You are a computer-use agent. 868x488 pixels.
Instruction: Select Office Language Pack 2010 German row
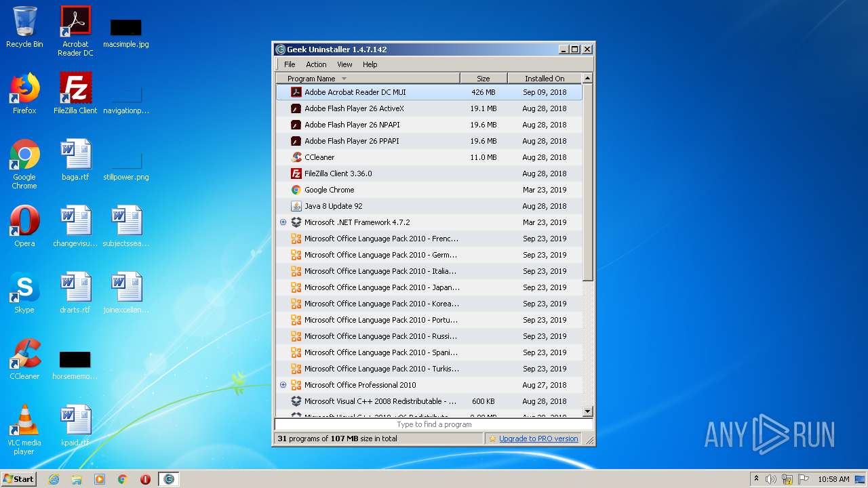[x=429, y=255]
